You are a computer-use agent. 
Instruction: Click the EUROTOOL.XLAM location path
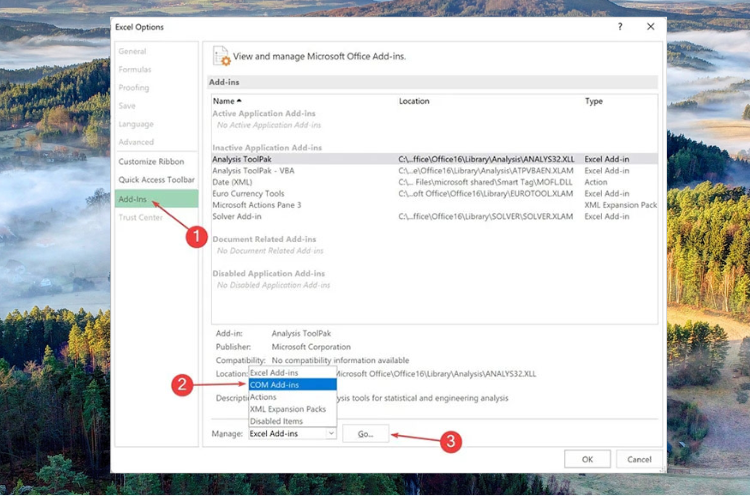[485, 193]
